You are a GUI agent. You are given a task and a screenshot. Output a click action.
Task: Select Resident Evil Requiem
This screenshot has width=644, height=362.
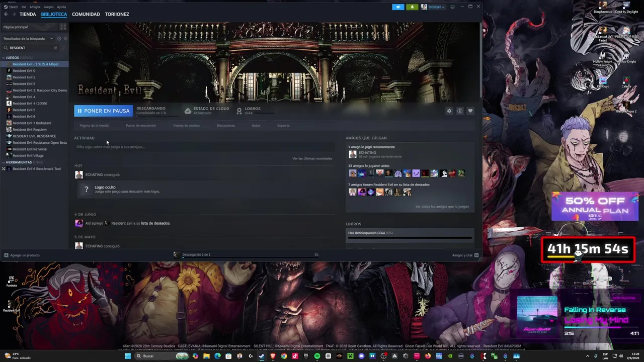click(35, 130)
